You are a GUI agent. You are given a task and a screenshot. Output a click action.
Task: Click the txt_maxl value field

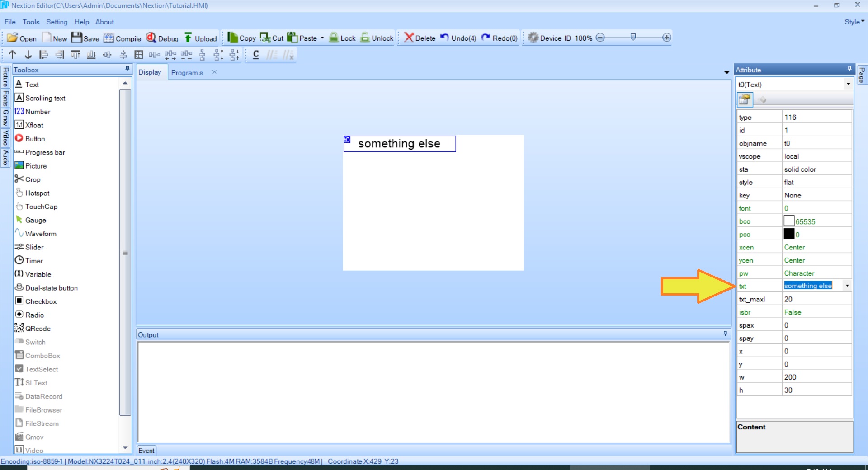(816, 299)
